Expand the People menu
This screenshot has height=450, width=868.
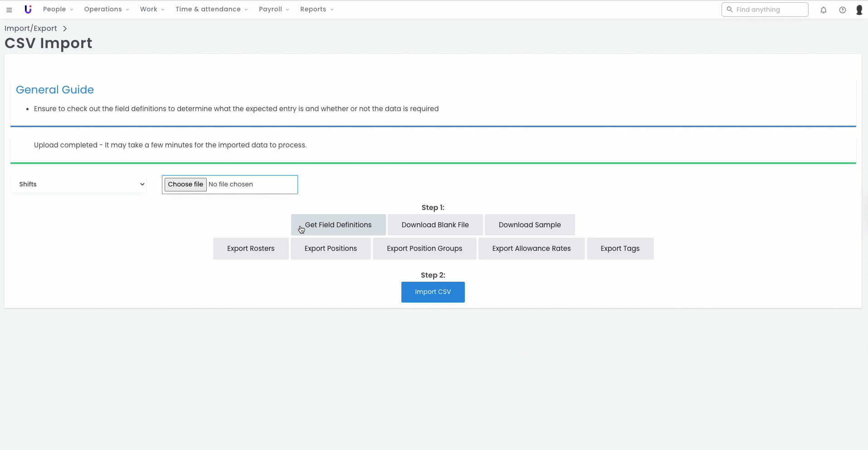coord(58,10)
